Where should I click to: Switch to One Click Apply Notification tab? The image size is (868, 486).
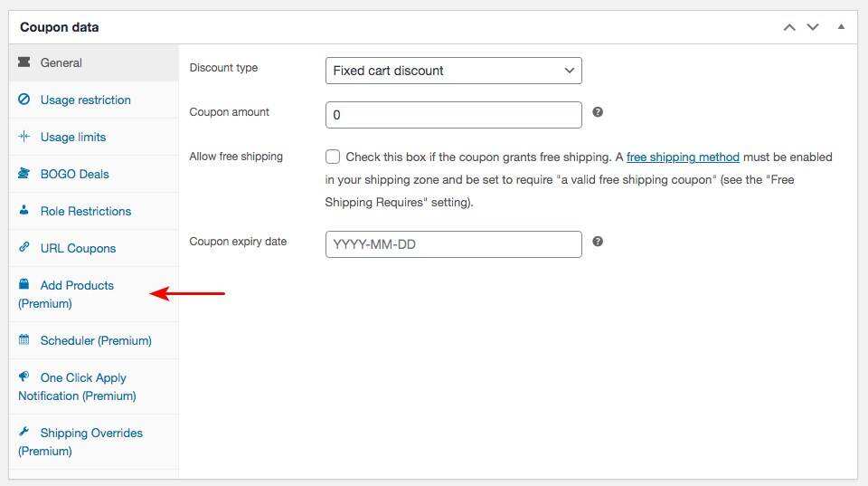pyautogui.click(x=82, y=378)
